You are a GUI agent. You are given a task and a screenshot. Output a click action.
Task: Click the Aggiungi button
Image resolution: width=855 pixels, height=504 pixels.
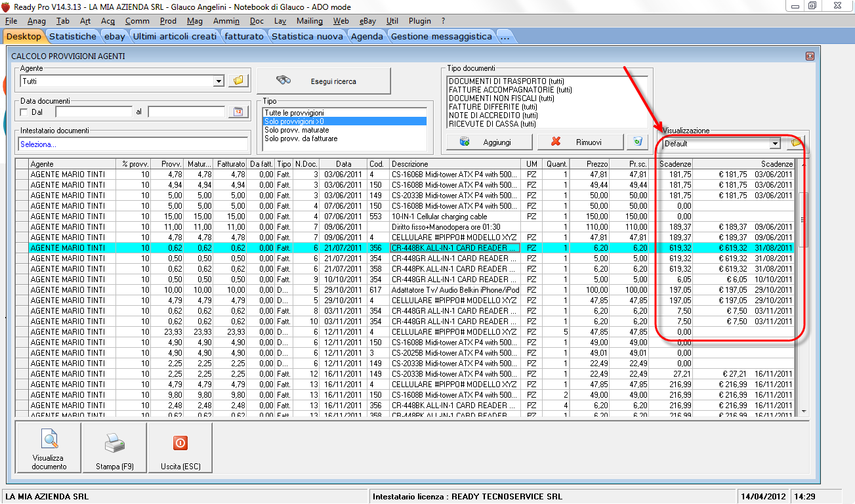pos(488,142)
